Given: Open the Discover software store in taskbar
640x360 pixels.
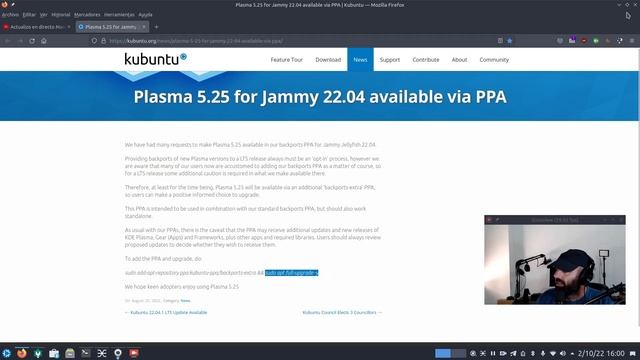Looking at the screenshot, I should (x=54, y=353).
